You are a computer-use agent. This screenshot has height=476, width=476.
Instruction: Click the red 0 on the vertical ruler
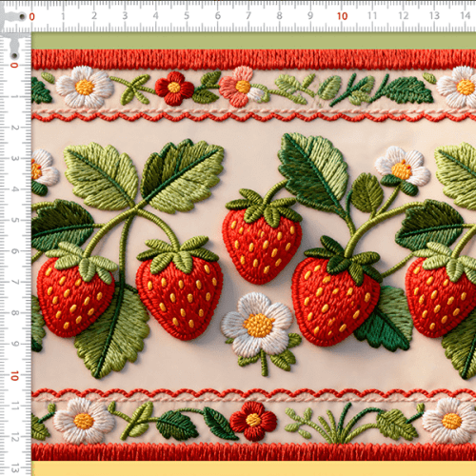pos(14,65)
